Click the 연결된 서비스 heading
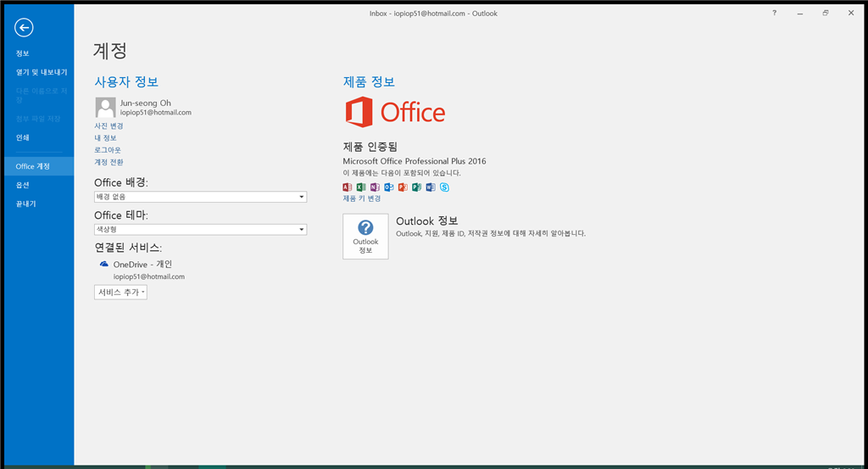 [128, 248]
